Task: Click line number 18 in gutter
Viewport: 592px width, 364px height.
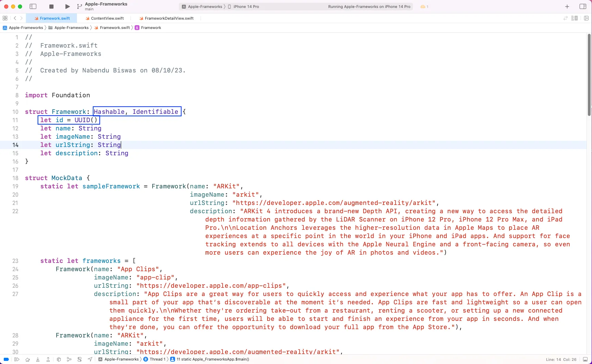Action: point(15,178)
